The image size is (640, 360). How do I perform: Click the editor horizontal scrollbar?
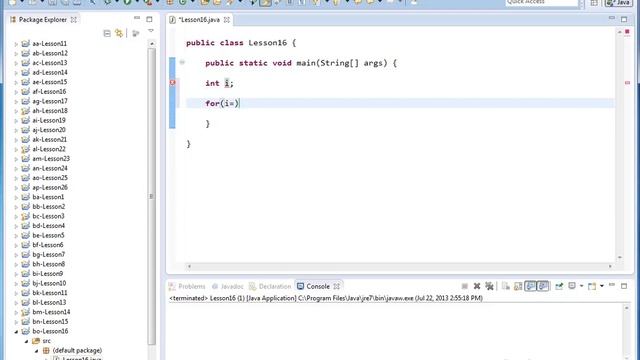point(400,266)
